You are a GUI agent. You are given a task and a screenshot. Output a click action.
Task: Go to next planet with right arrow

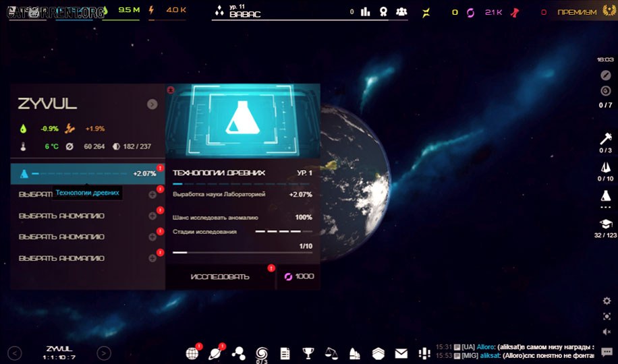pos(104,353)
